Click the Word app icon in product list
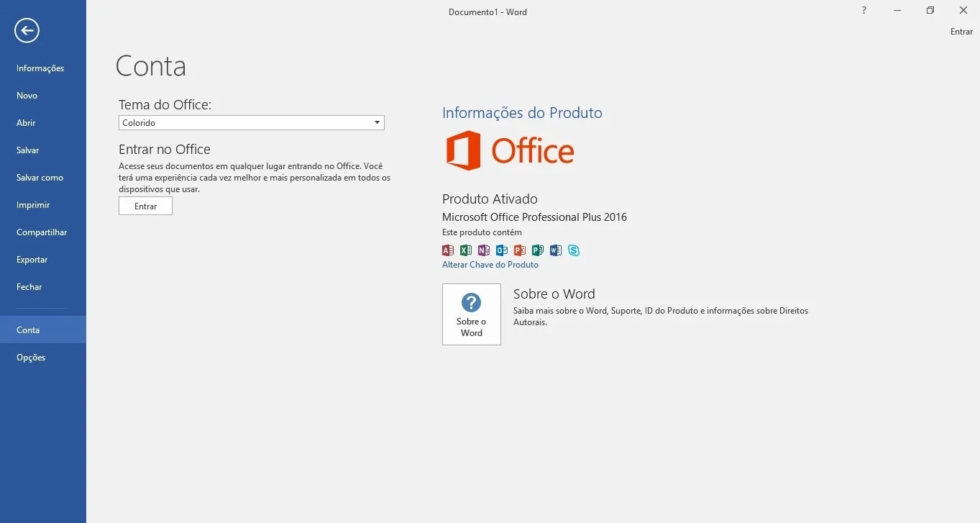Image resolution: width=980 pixels, height=523 pixels. tap(556, 250)
